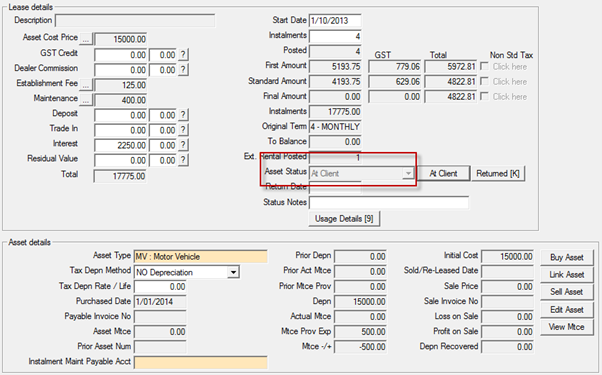Click the Instalments count field showing 4
602x375 pixels.
coord(335,36)
